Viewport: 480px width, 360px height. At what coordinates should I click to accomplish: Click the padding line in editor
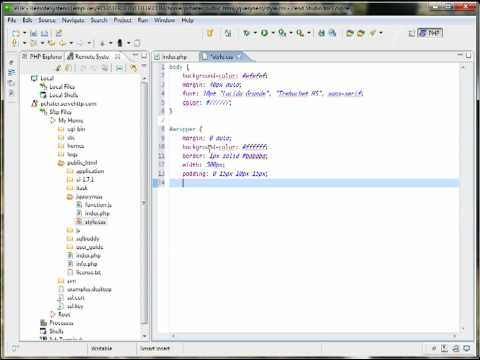(225, 174)
